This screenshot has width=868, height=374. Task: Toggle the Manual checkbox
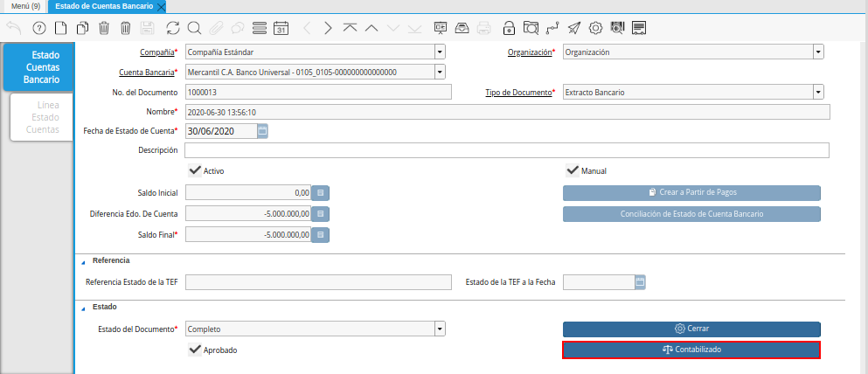[573, 170]
